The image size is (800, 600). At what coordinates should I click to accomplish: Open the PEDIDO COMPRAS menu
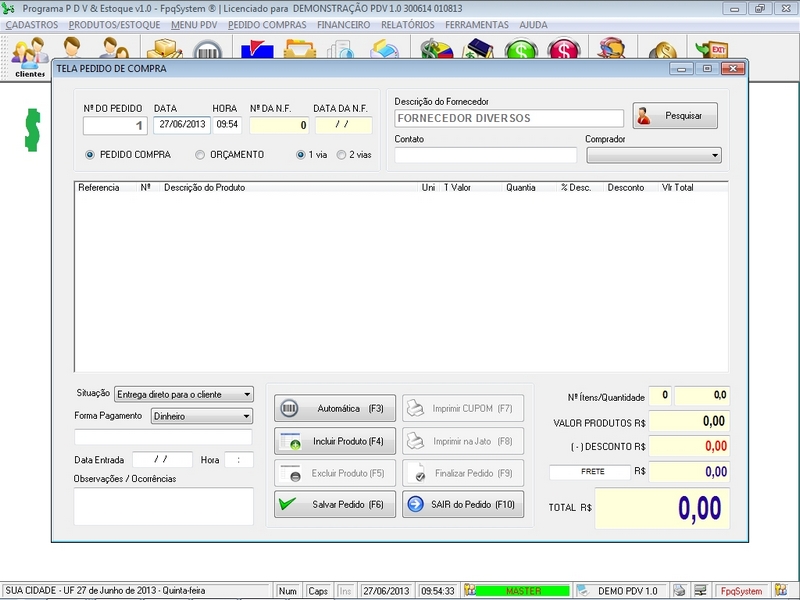tap(267, 25)
